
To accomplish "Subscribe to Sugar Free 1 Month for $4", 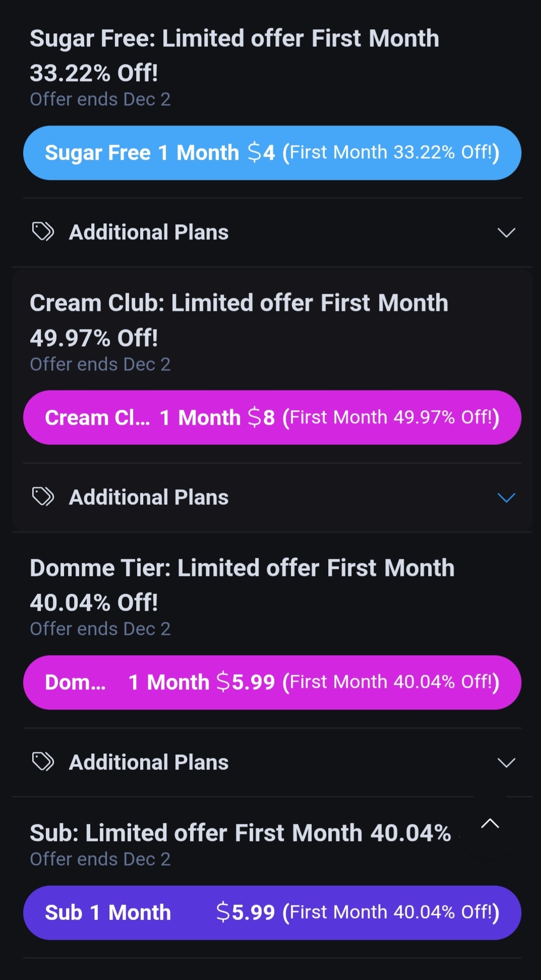I will [272, 153].
